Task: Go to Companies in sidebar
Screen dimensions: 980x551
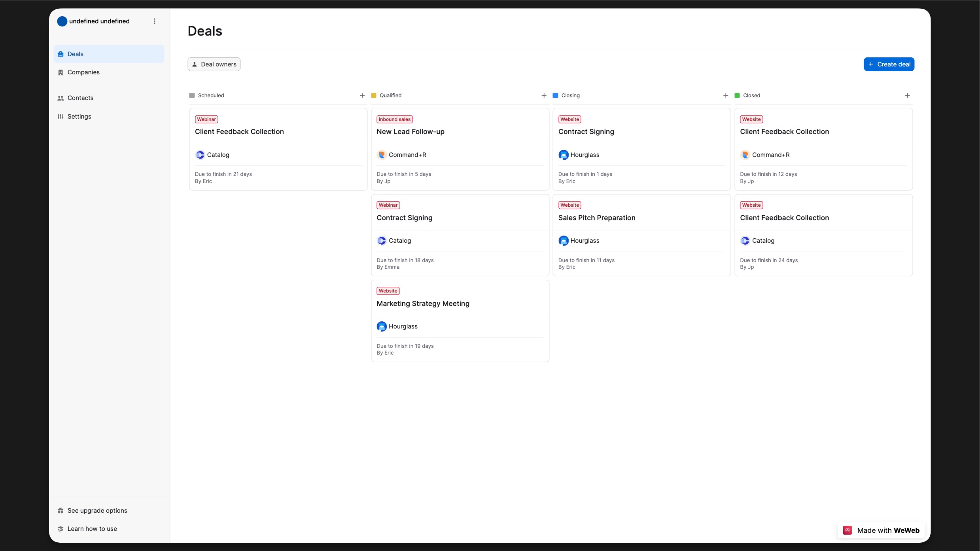Action: [x=83, y=72]
